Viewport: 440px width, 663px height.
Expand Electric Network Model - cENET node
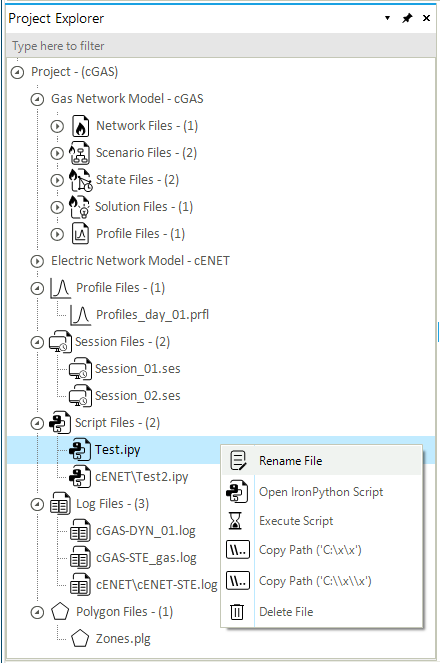pyautogui.click(x=37, y=261)
